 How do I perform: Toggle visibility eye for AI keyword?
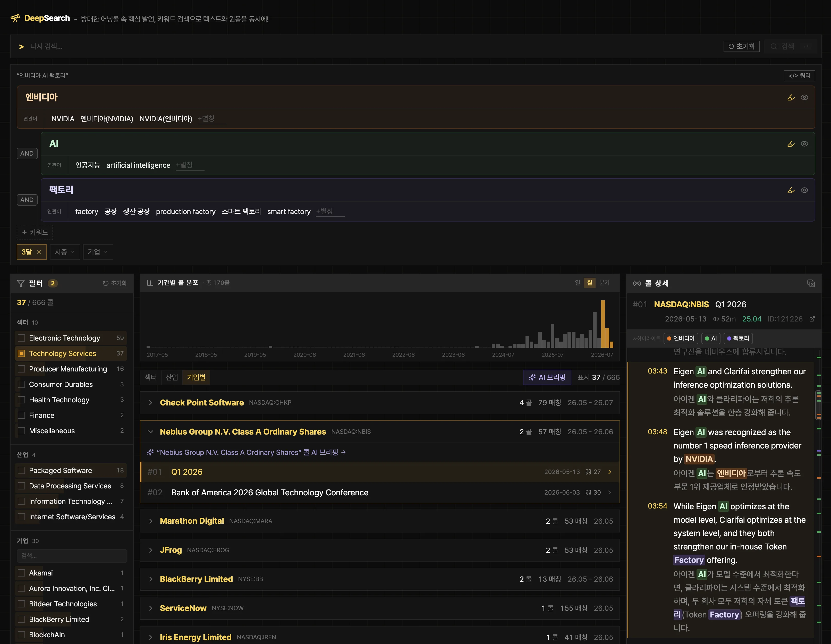pos(804,144)
